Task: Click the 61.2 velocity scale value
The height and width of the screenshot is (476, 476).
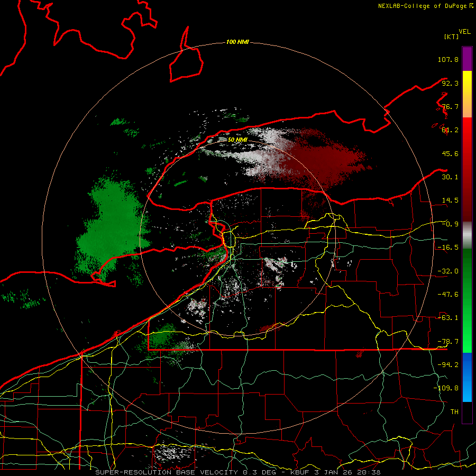Action: pos(450,130)
